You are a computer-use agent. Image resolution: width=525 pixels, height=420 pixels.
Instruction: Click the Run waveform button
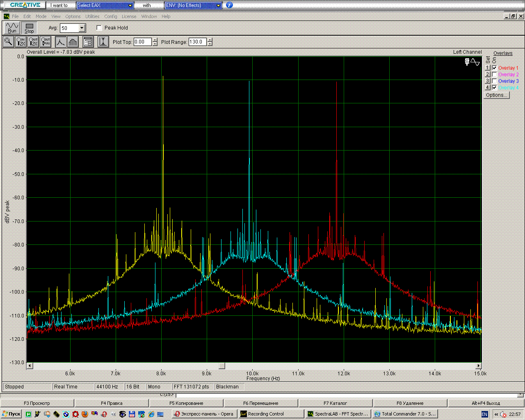coord(12,28)
